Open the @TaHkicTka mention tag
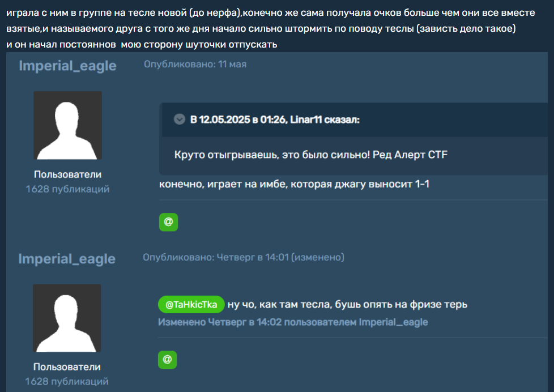554x392 pixels. point(191,304)
